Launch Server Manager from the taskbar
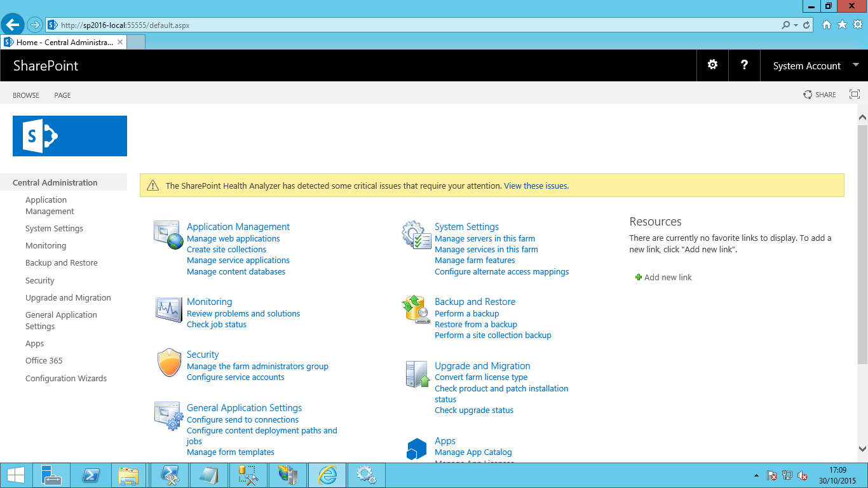 tap(51, 475)
